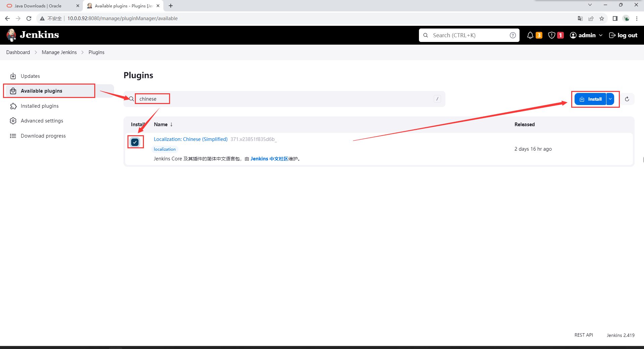Click the Released column header

525,124
